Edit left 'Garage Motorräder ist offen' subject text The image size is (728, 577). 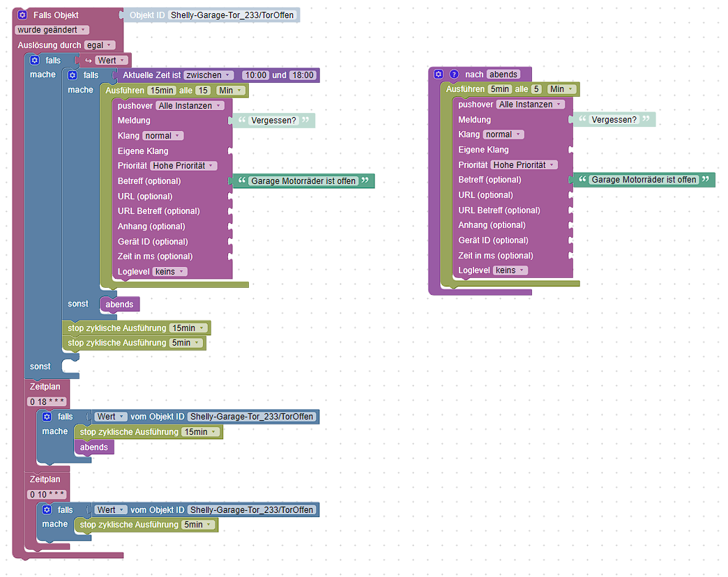point(303,181)
